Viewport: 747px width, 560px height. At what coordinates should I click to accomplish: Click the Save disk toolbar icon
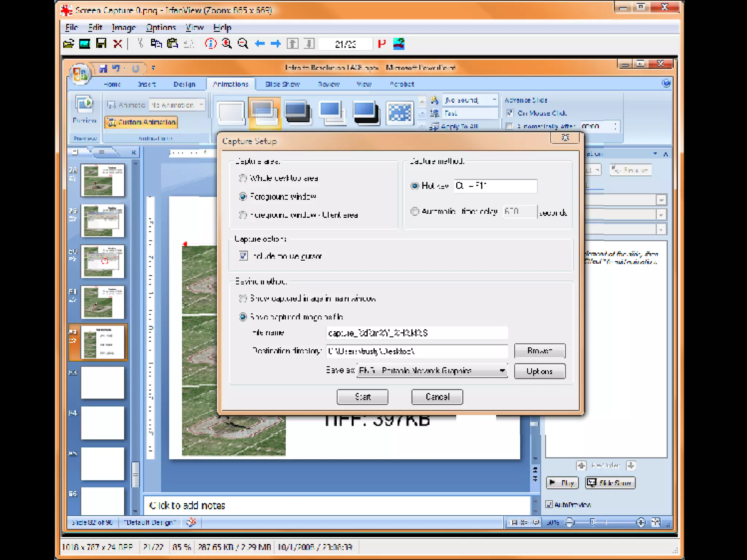pos(101,44)
